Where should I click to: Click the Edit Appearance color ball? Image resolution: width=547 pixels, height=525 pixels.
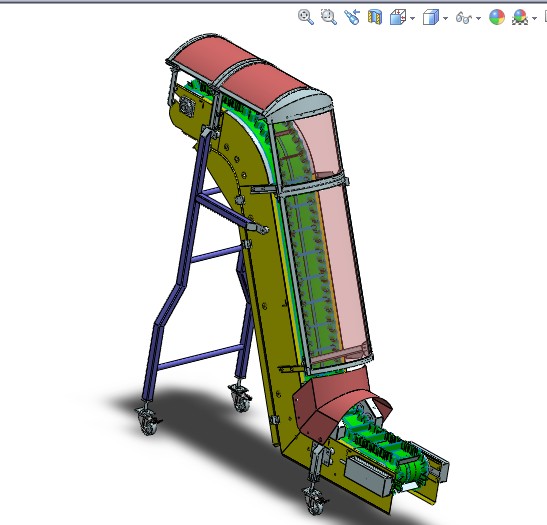coord(497,17)
